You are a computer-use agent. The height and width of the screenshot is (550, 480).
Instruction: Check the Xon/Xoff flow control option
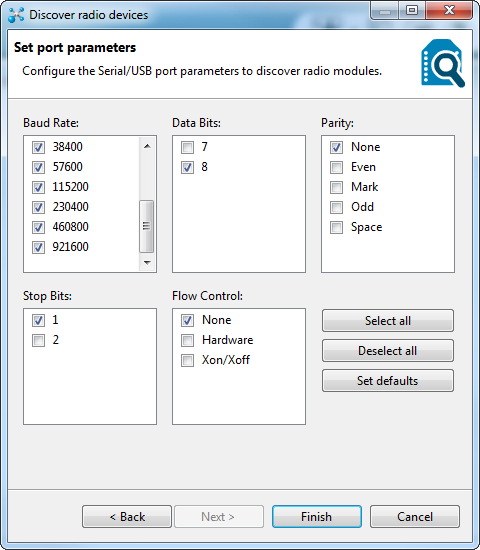pos(187,360)
